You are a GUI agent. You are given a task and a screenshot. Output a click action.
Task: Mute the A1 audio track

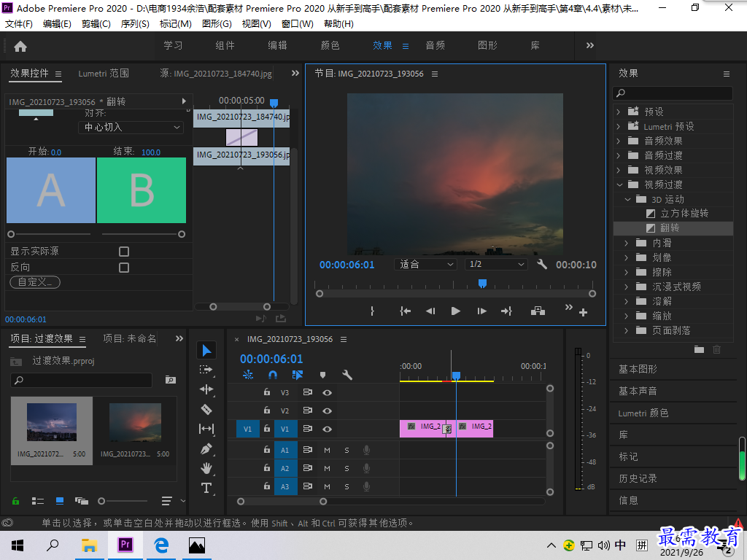[x=327, y=450]
